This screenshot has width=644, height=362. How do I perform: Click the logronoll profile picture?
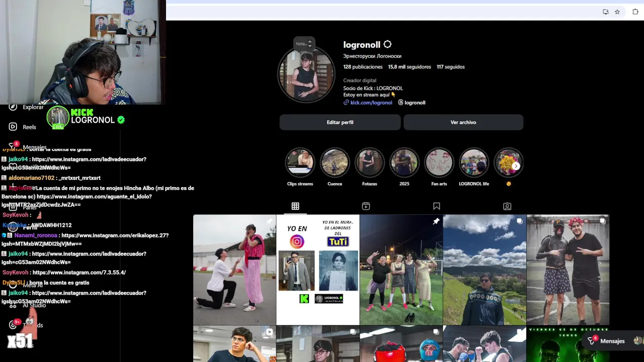pos(306,74)
